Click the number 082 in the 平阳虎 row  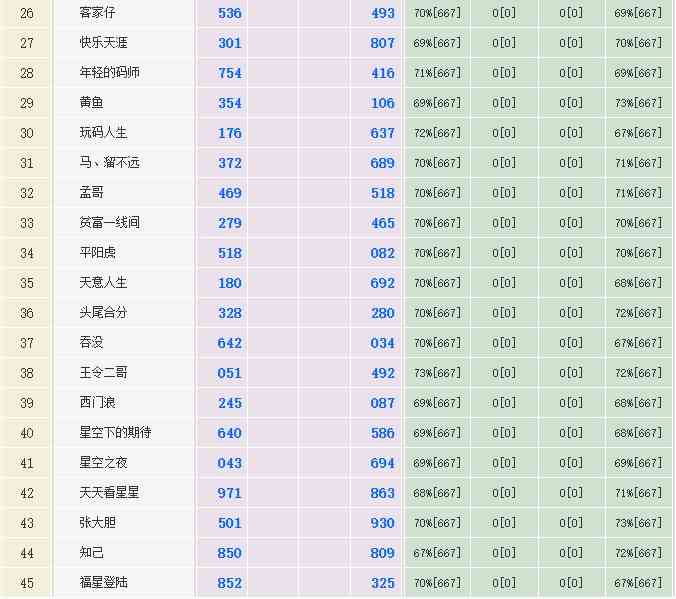click(x=383, y=253)
